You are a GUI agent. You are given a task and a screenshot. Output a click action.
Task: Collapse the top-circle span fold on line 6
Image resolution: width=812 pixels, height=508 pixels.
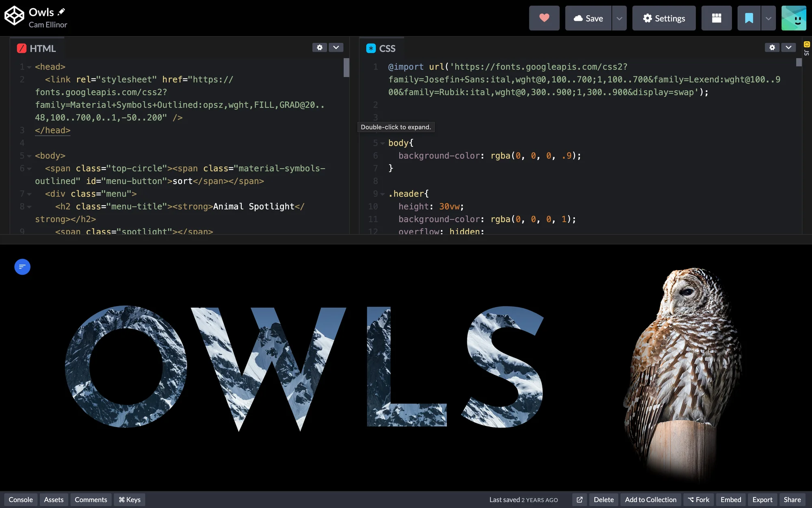29,169
